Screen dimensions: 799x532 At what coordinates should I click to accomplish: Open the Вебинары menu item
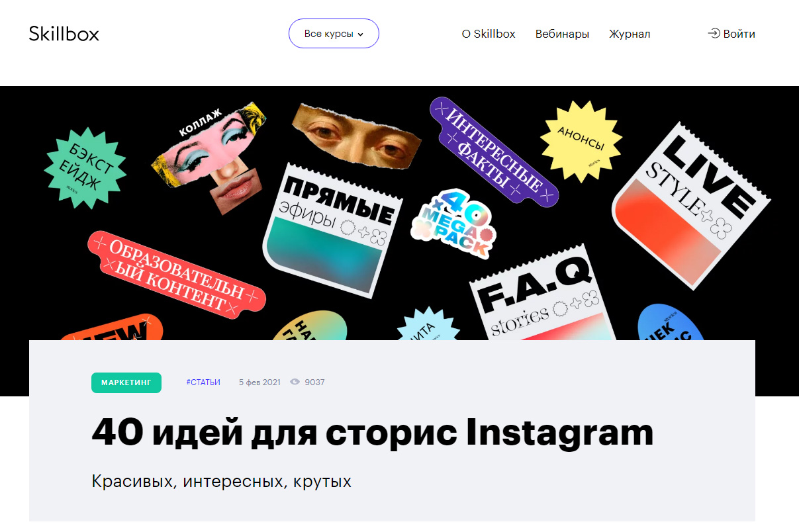pyautogui.click(x=562, y=34)
